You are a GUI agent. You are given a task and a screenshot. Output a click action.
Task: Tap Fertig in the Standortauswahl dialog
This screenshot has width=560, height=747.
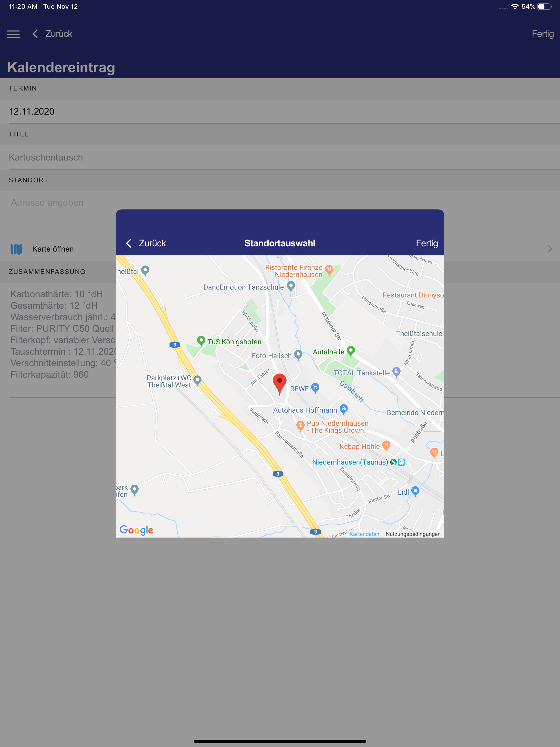427,243
